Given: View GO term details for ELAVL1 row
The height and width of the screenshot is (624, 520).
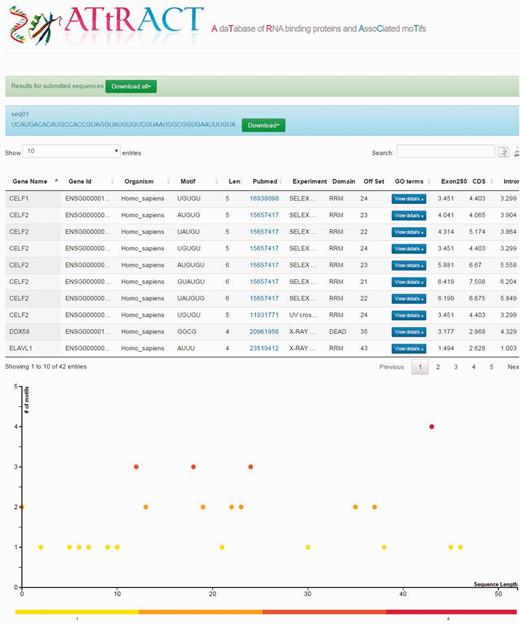Looking at the screenshot, I should (409, 349).
